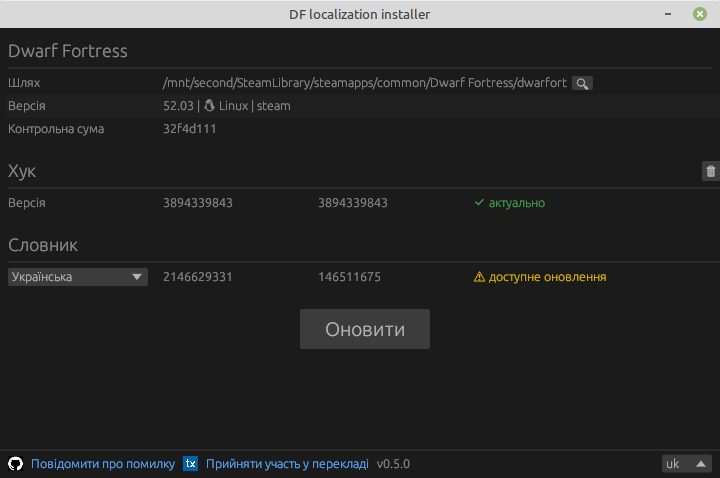Click the v0.5.0 version label

[394, 464]
